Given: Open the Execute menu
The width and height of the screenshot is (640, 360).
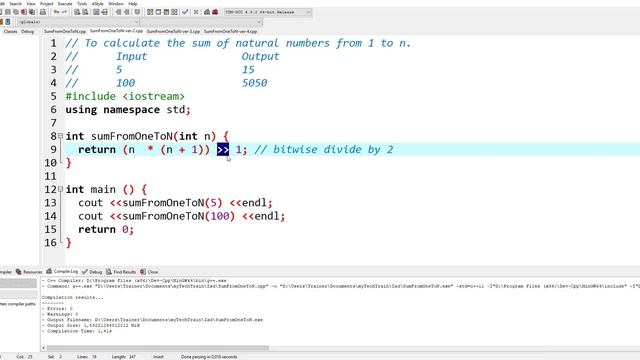Looking at the screenshot, I should [x=65, y=4].
